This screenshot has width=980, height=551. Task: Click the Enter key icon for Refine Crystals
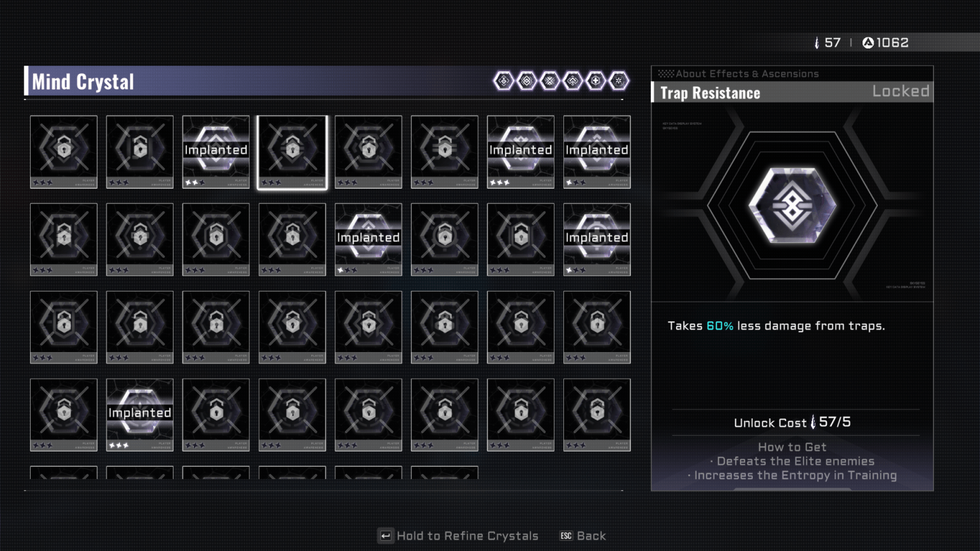click(x=385, y=536)
